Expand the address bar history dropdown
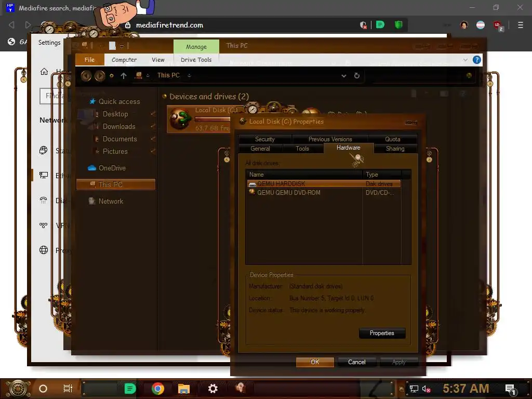Image resolution: width=532 pixels, height=399 pixels. [344, 76]
